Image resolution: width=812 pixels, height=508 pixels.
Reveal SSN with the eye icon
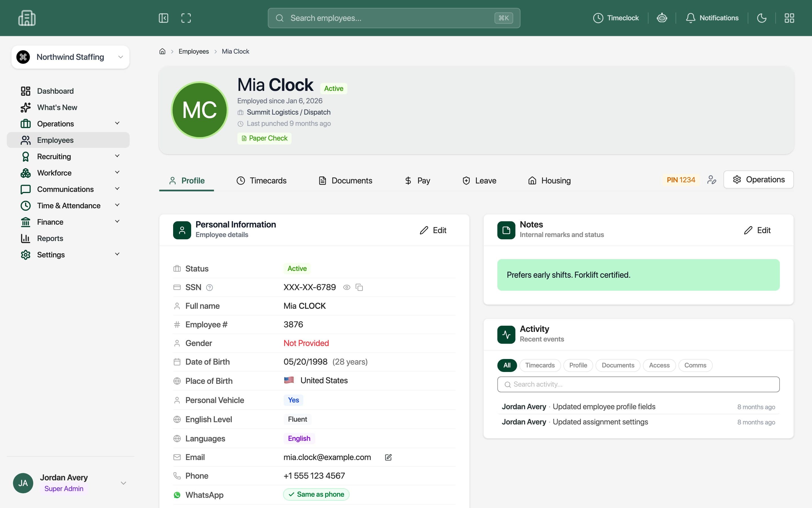click(x=347, y=287)
